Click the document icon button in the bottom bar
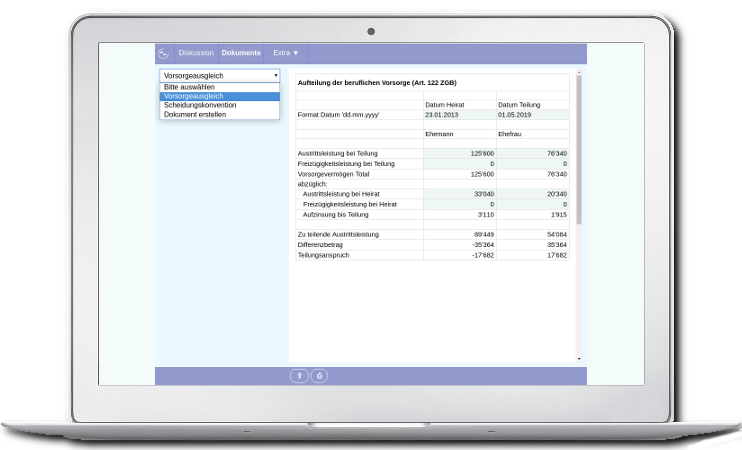Image resolution: width=742 pixels, height=450 pixels. tap(319, 376)
